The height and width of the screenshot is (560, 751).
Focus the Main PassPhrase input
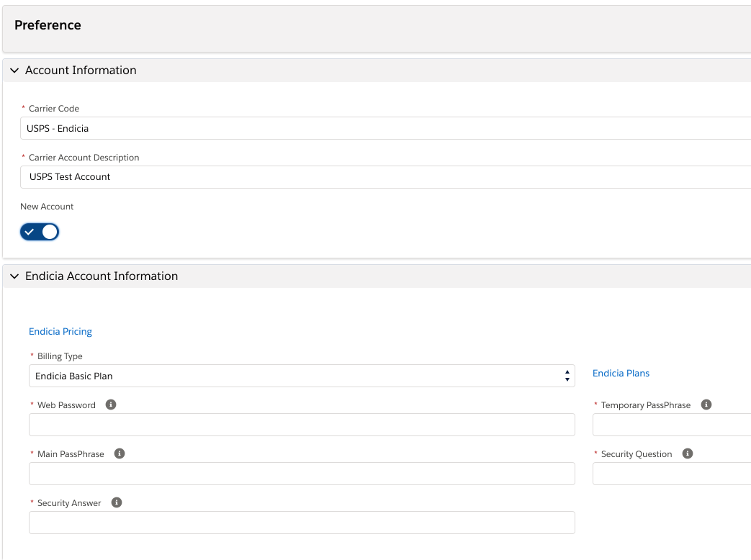(302, 474)
